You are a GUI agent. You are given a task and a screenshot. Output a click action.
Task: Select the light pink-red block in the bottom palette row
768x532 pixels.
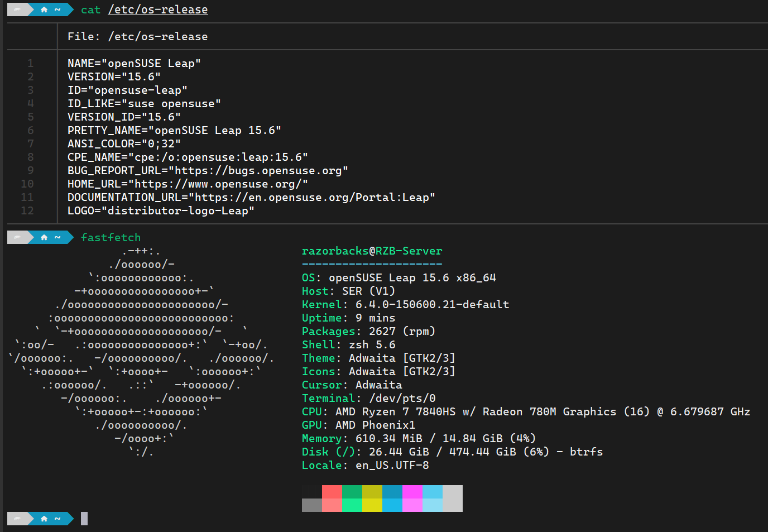[332, 505]
